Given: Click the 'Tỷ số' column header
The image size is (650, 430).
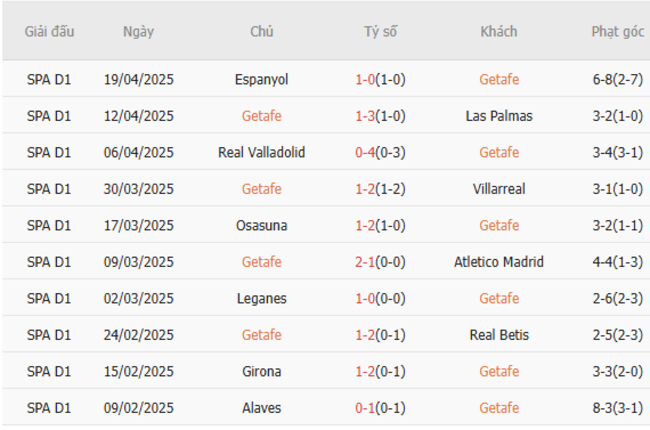Looking at the screenshot, I should 380,31.
